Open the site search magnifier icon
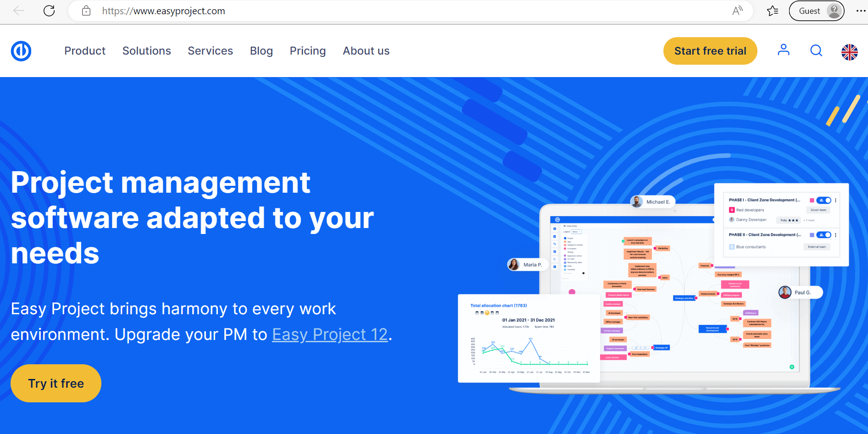The width and height of the screenshot is (868, 434). (x=816, y=50)
